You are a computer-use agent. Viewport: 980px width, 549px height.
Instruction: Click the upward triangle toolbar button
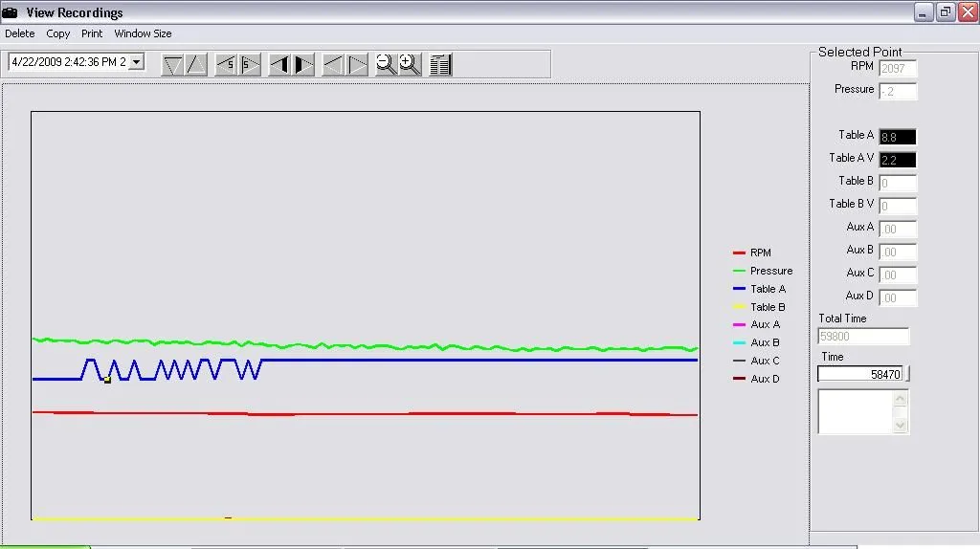pos(195,65)
